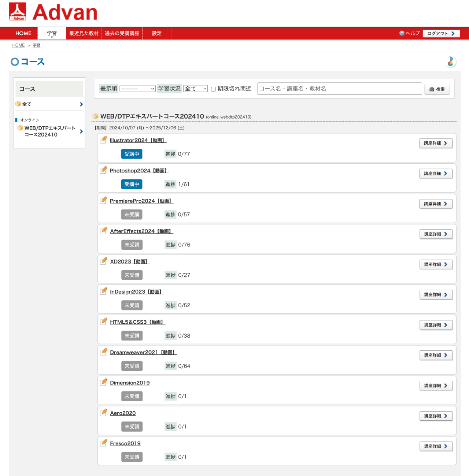Open InDesign2023【動画】 course link
Image resolution: width=469 pixels, height=476 pixels.
coord(137,292)
